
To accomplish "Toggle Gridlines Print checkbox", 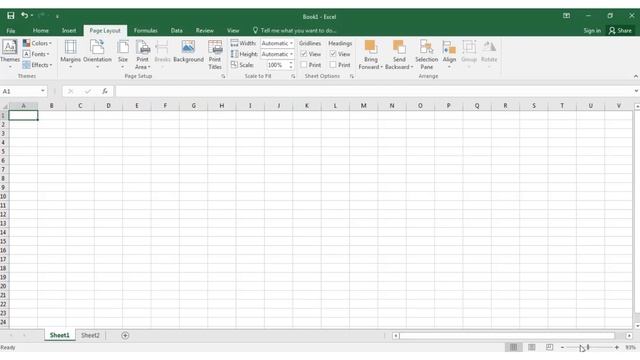I will coord(304,65).
